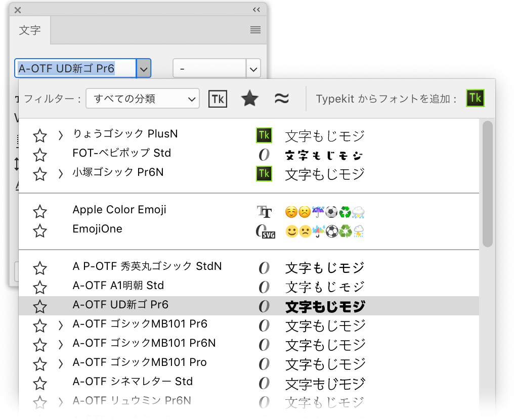514x420 pixels.
Task: Add fonts from Typekit green icon
Action: click(x=475, y=98)
